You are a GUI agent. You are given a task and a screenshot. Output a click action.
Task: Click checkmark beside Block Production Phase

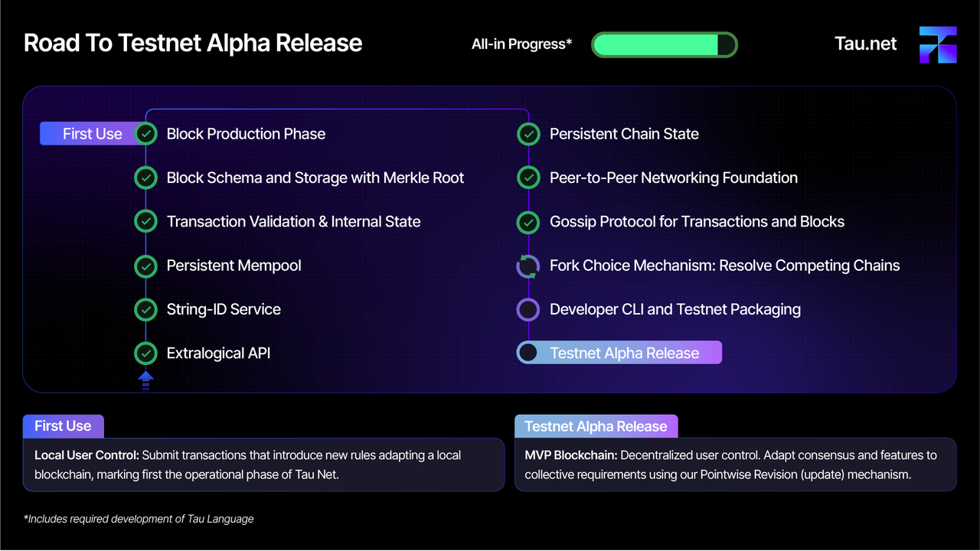pyautogui.click(x=145, y=134)
